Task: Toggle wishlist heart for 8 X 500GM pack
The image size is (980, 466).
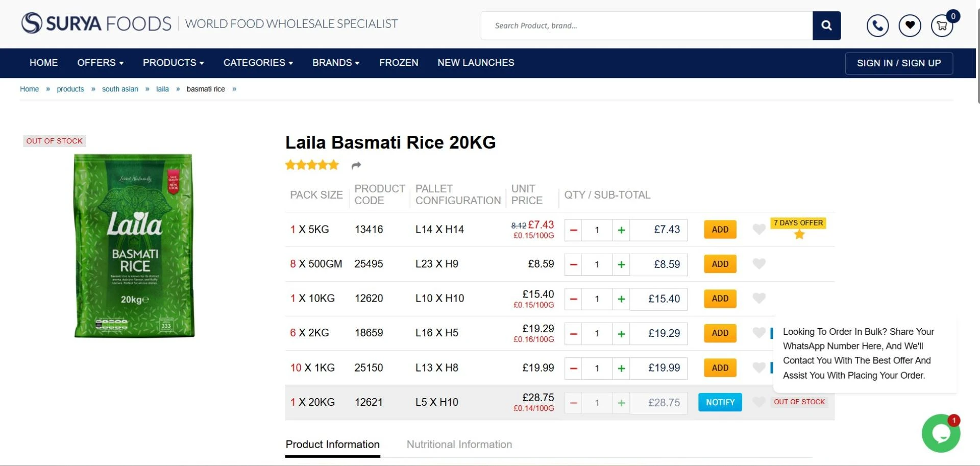Action: click(759, 264)
